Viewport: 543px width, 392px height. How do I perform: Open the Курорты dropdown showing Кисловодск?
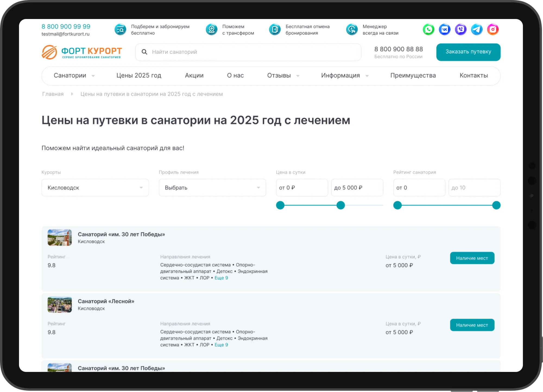pyautogui.click(x=95, y=188)
